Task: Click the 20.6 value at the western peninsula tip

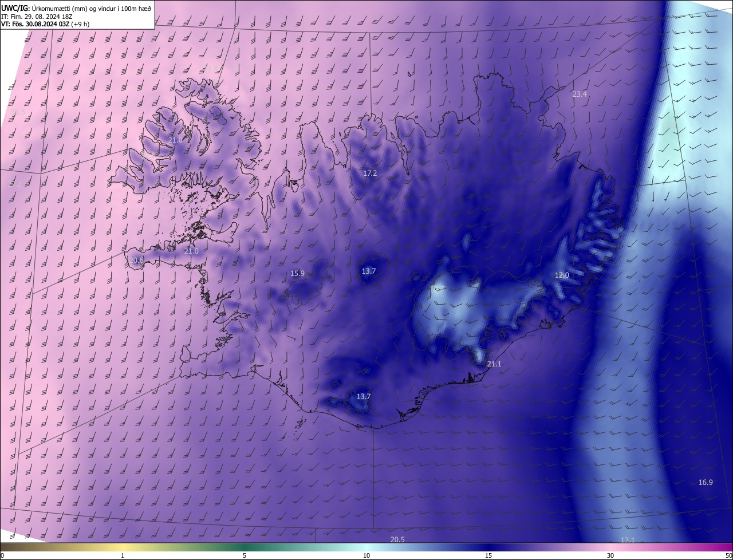Action: [136, 260]
